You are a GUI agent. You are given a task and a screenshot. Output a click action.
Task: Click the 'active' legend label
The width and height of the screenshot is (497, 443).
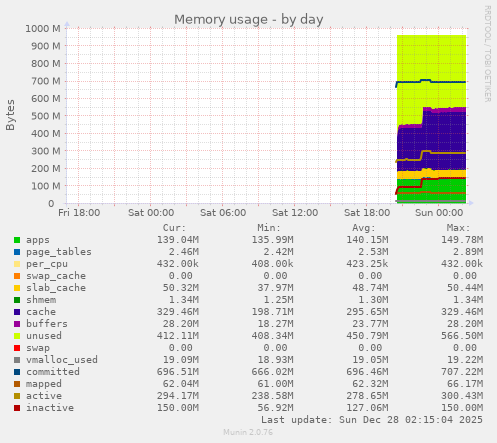click(44, 396)
